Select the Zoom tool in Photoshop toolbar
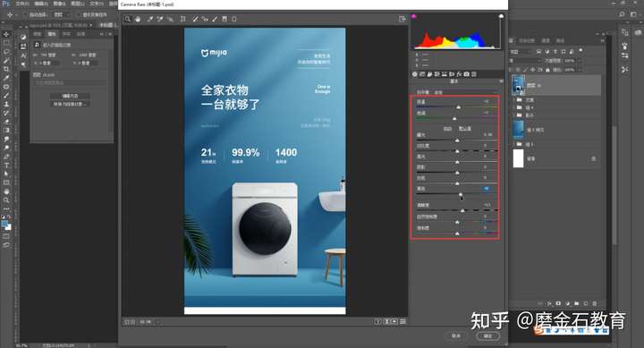 tap(6, 200)
